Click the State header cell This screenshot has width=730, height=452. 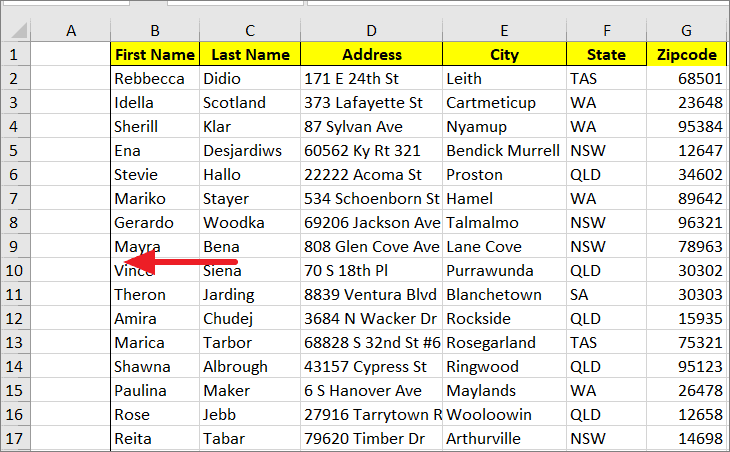[607, 54]
